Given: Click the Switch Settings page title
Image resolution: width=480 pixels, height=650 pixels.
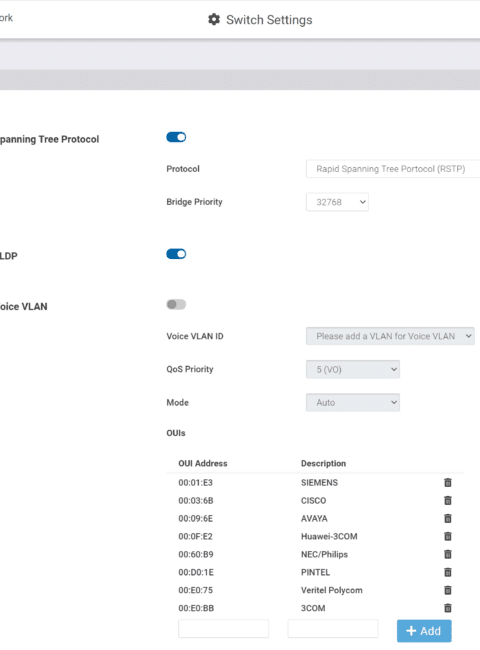Looking at the screenshot, I should [269, 19].
